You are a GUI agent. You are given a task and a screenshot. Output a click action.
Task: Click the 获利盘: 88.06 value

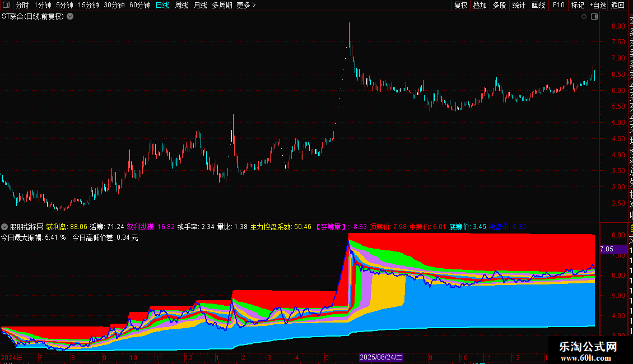click(67, 227)
